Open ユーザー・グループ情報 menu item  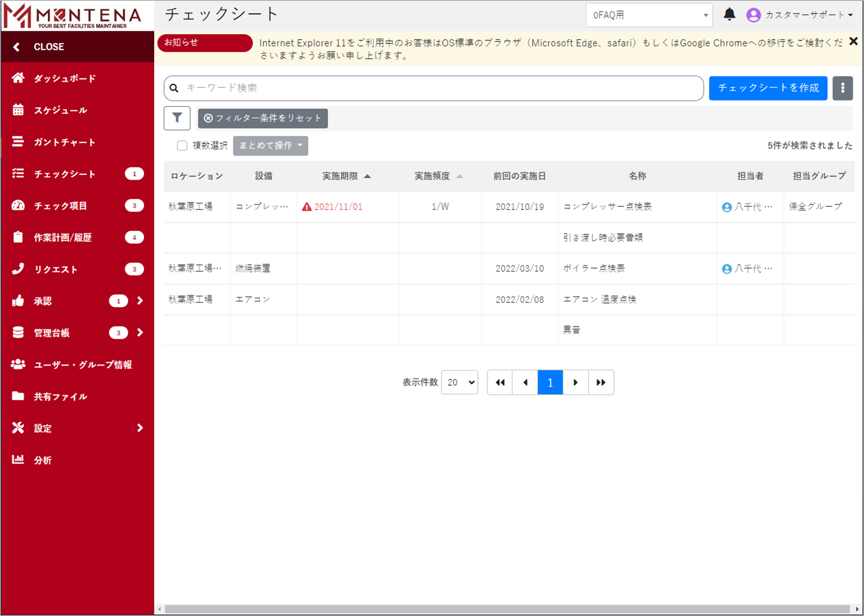tap(82, 365)
